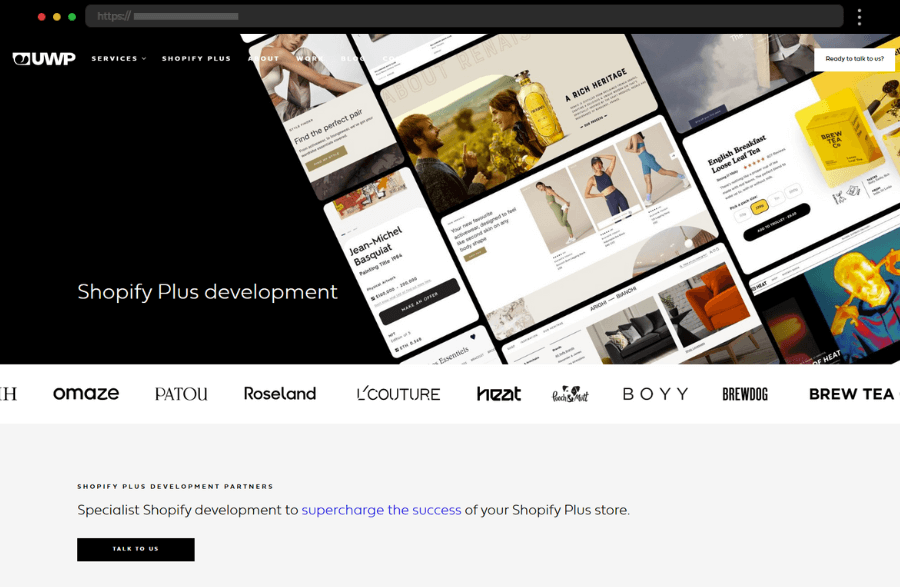Click the 'Ready to talk to us?' button
The width and height of the screenshot is (900, 587).
tap(854, 59)
